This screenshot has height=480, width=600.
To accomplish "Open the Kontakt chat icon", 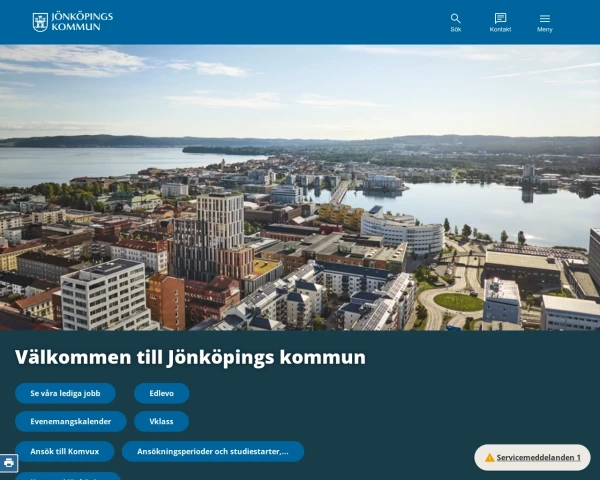I will [x=500, y=23].
